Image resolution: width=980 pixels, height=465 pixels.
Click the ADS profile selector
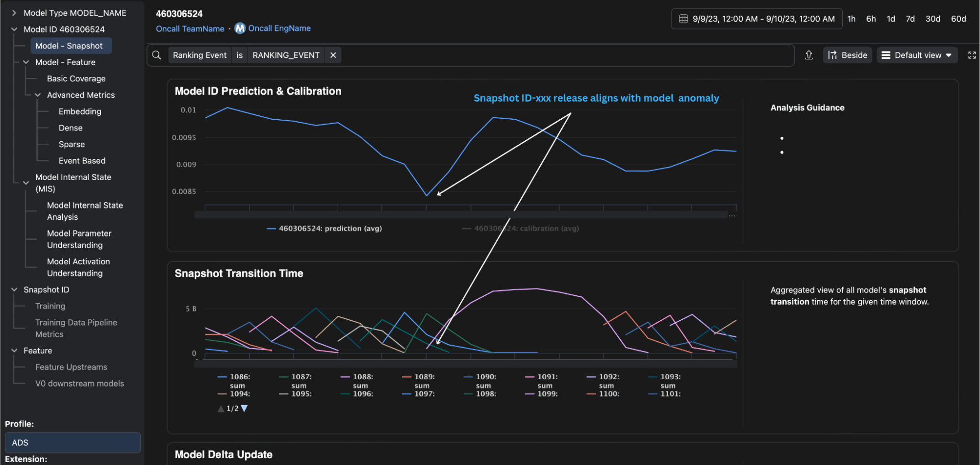click(72, 442)
